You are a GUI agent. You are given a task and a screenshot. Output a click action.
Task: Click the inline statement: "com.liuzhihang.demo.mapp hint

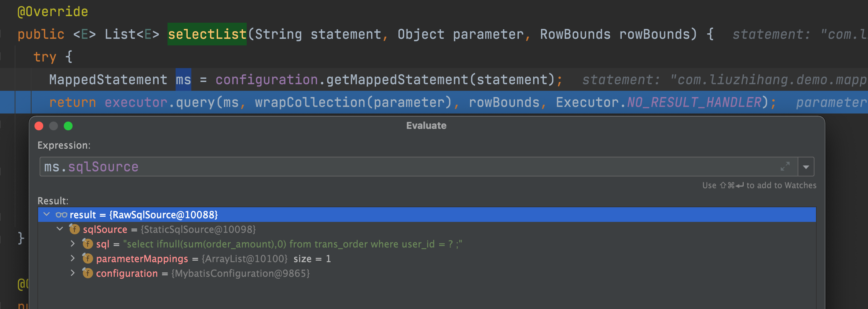tap(725, 79)
